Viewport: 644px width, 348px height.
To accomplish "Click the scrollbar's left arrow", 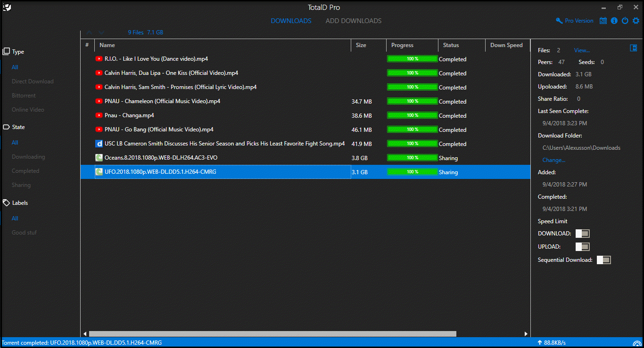I will tap(85, 334).
